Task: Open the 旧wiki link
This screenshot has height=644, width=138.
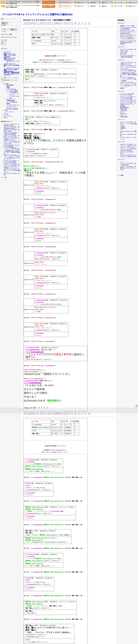Action: 5,118
